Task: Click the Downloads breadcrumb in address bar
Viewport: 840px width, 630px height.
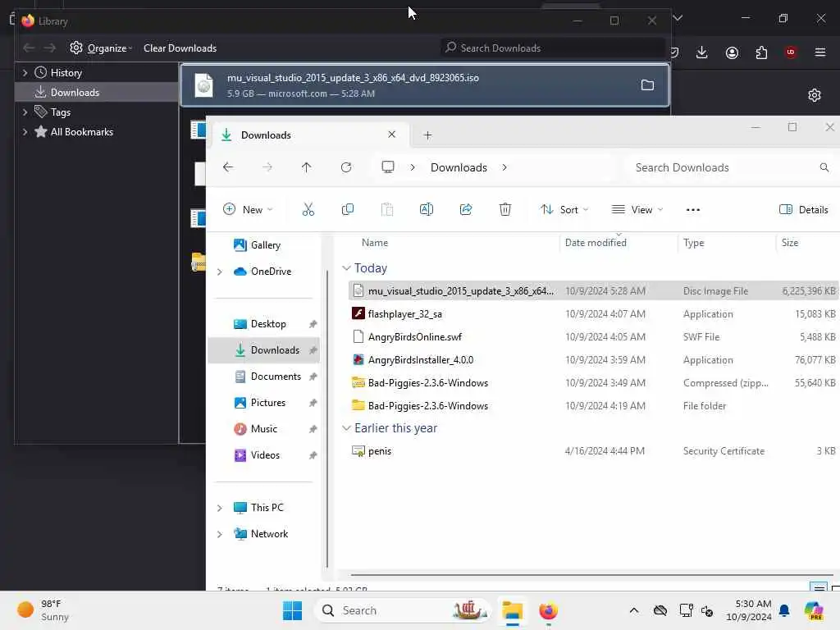Action: coord(459,167)
